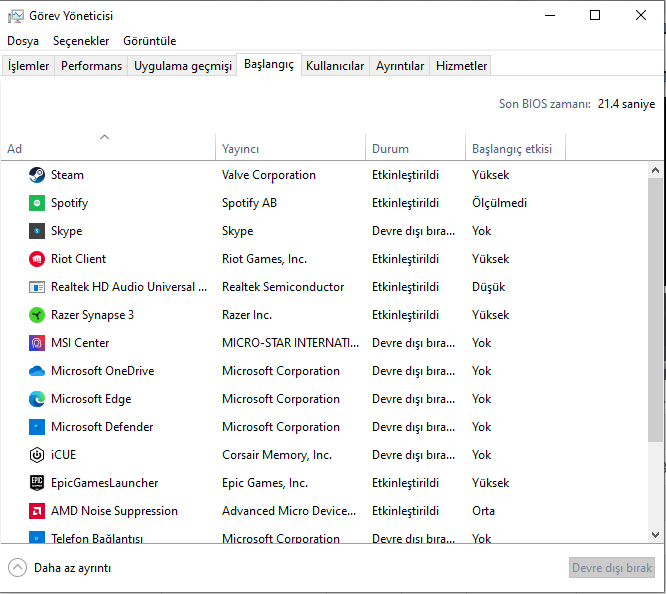Select the MICRO-STAR INTERNATI... publisher cell
666x594 pixels.
click(x=291, y=343)
